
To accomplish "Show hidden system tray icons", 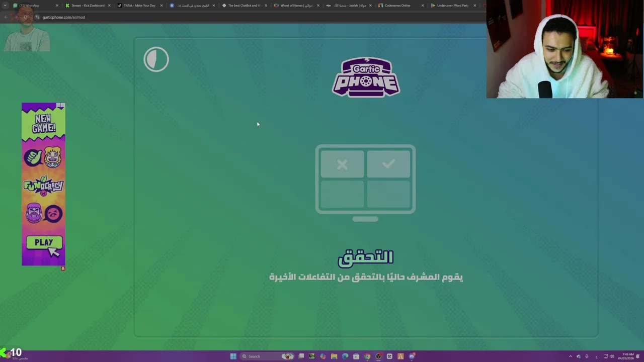I will [571, 356].
